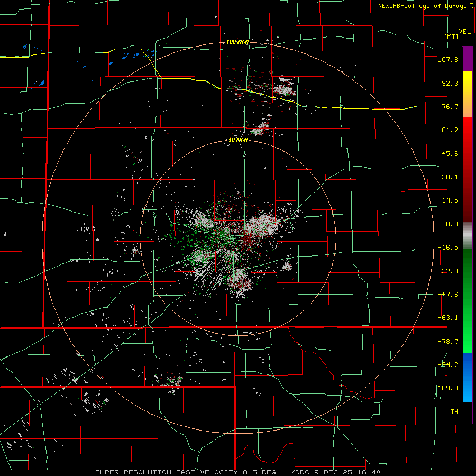Click the purple segment of the color bar
The image size is (476, 476).
(x=467, y=59)
